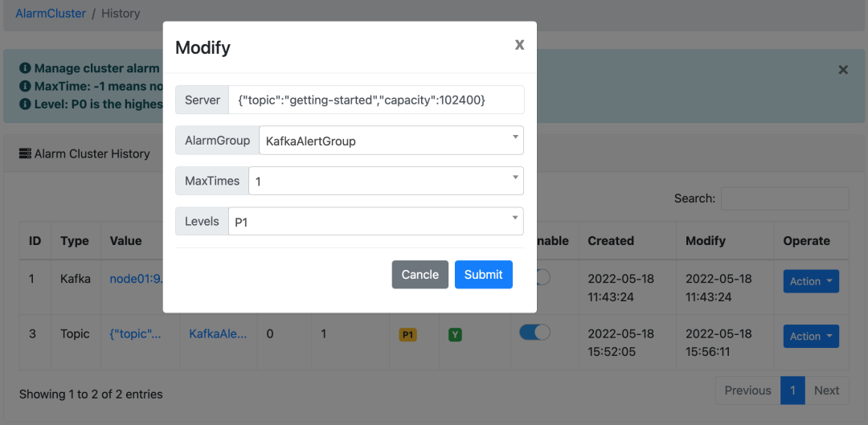868x425 pixels.
Task: Toggle the enable switch for Topic row
Action: pyautogui.click(x=534, y=332)
